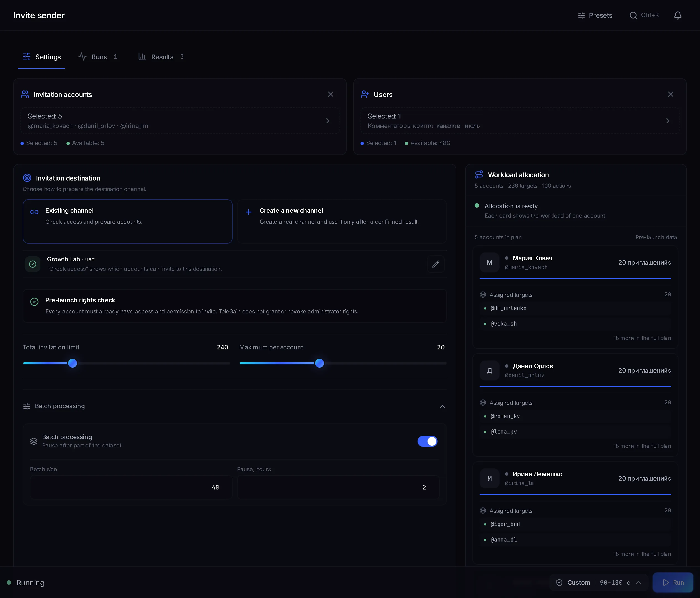Click the Batch size input field

coord(131,487)
